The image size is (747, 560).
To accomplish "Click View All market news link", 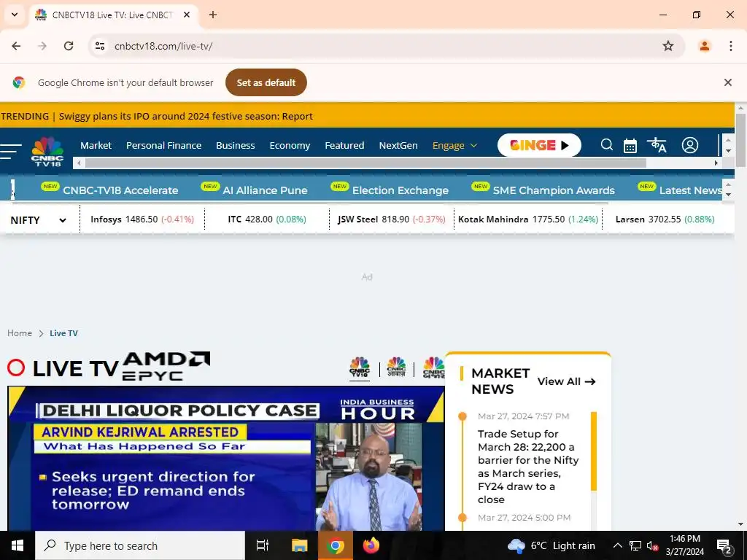I will pyautogui.click(x=566, y=381).
